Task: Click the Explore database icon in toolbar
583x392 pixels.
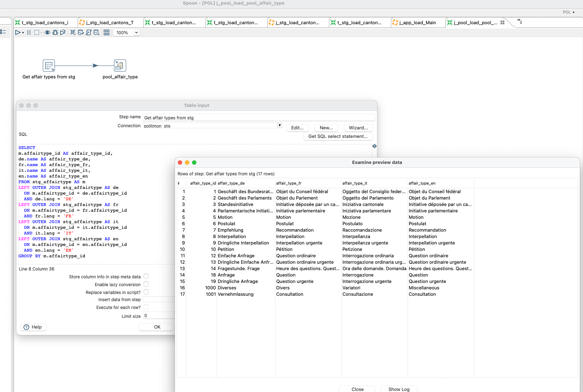Action: (x=96, y=32)
